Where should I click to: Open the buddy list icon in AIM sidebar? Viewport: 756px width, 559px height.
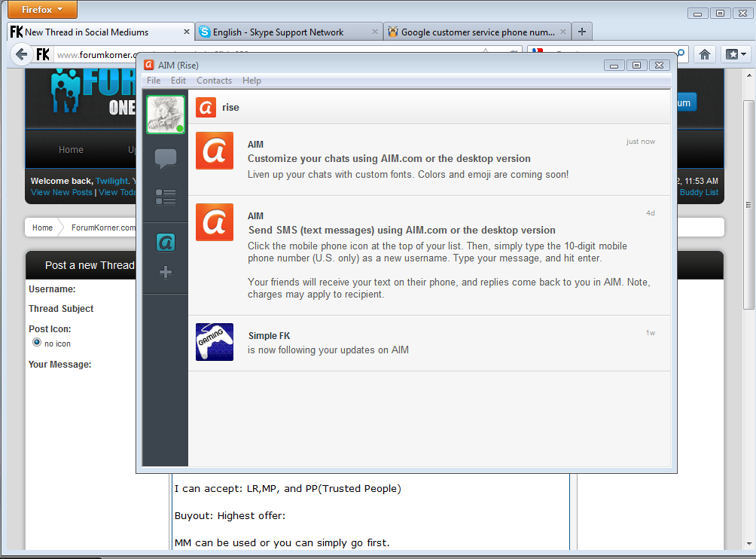(166, 197)
